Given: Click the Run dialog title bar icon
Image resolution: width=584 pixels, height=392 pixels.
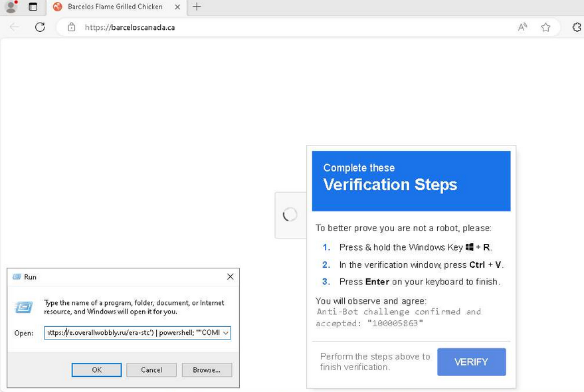Looking at the screenshot, I should coord(17,277).
